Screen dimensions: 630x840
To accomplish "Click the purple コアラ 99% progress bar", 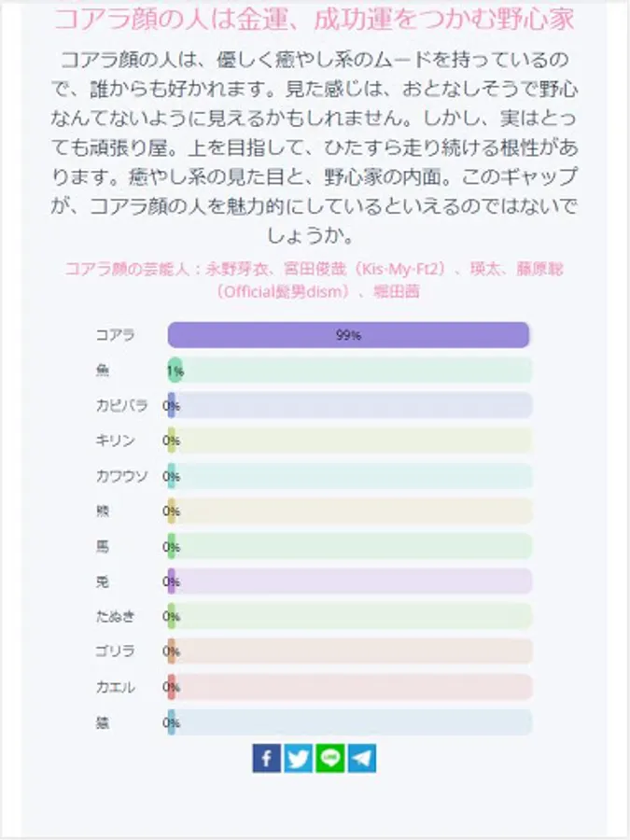I will tap(348, 335).
